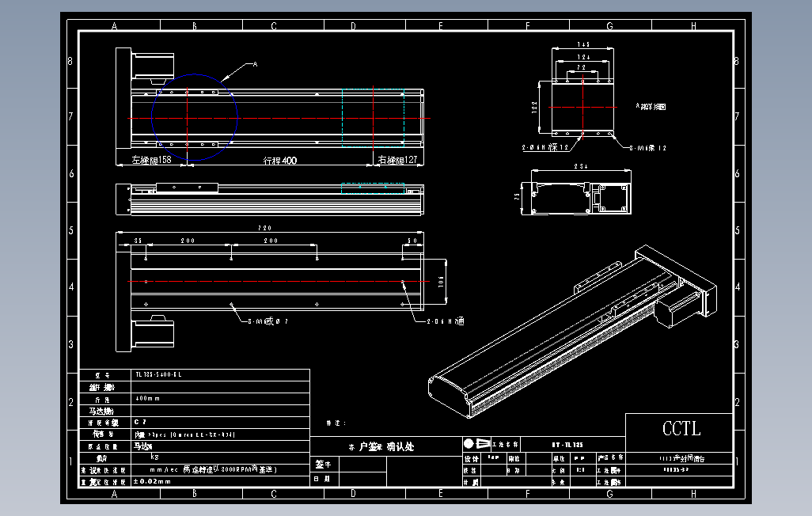Select the 234 end view width dimension
This screenshot has width=812, height=516.
(581, 166)
